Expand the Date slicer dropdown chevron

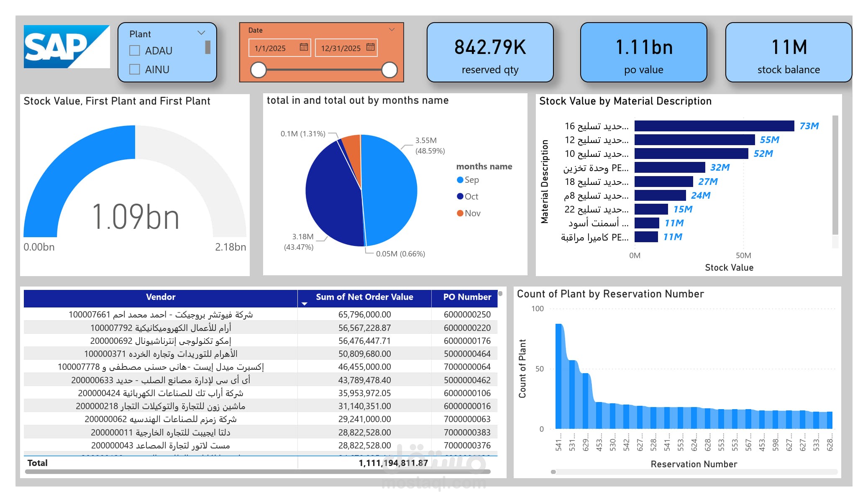click(392, 30)
